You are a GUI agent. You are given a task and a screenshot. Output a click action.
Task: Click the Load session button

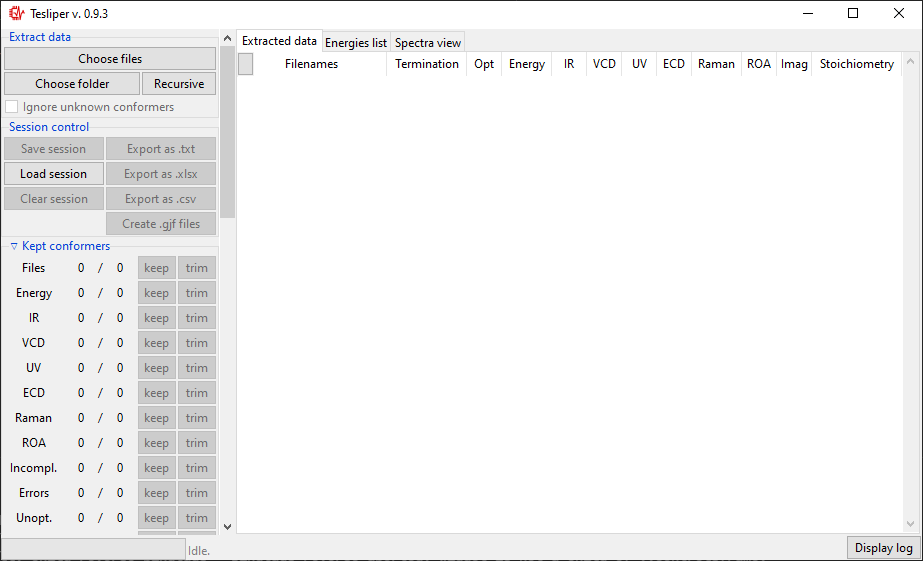(x=54, y=174)
